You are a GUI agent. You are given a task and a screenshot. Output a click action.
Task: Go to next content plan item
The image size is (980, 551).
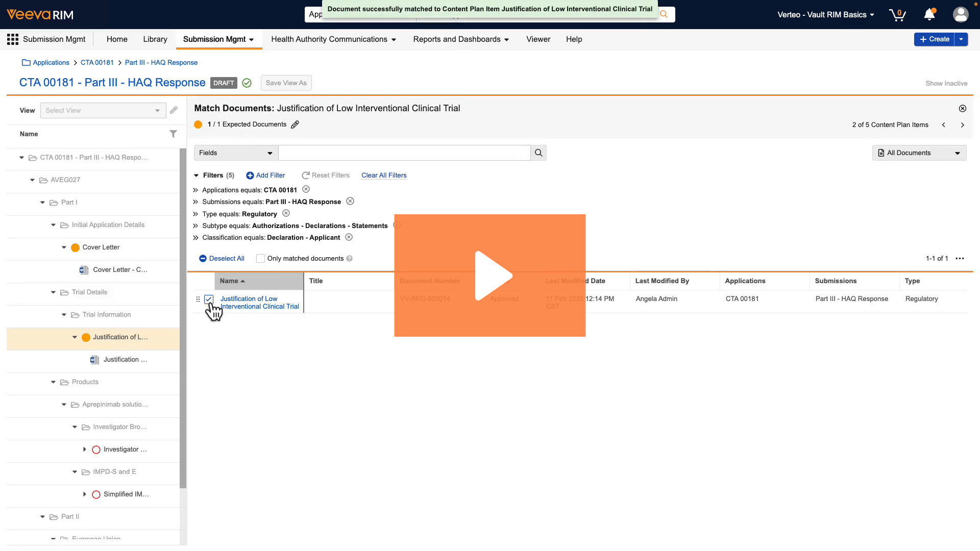pos(962,125)
